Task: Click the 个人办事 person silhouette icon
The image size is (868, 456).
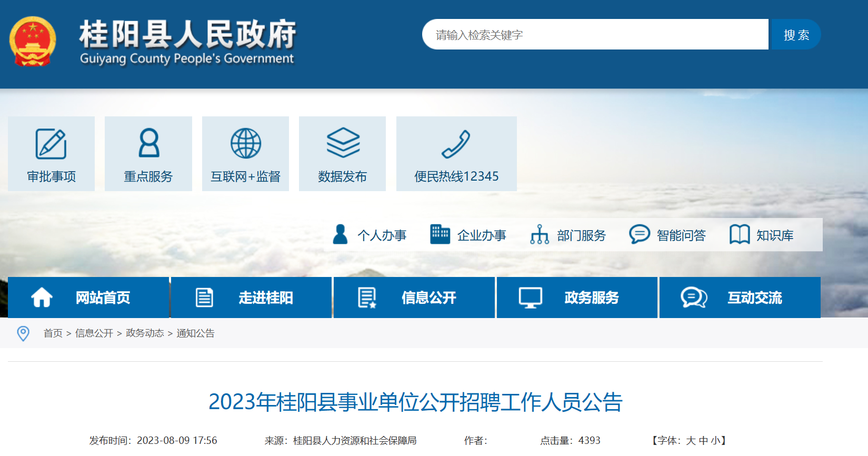Action: [341, 234]
